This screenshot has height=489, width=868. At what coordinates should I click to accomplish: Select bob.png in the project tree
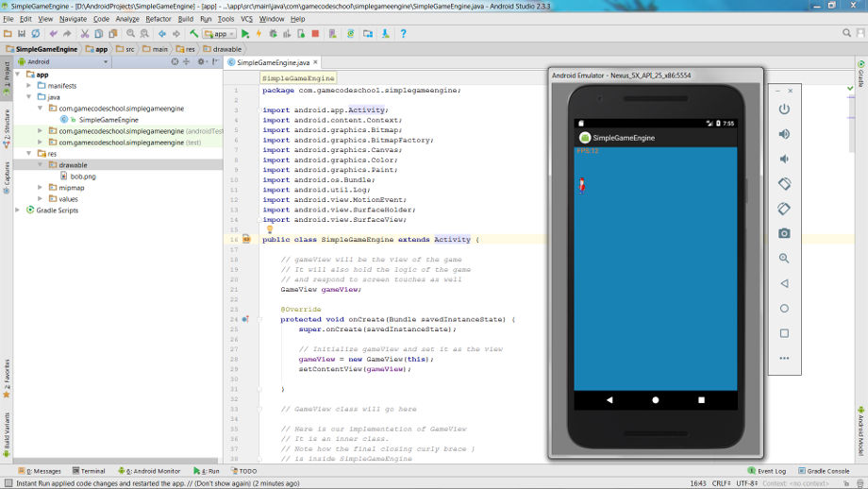(x=82, y=177)
